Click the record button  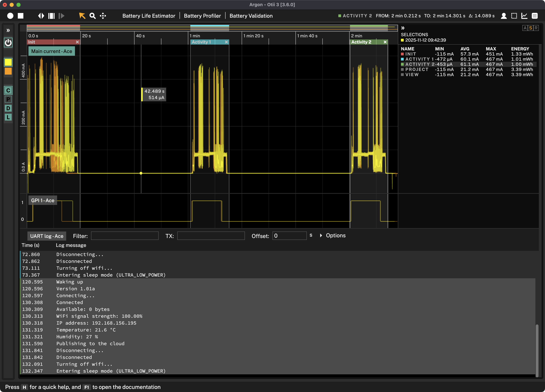[x=10, y=16]
